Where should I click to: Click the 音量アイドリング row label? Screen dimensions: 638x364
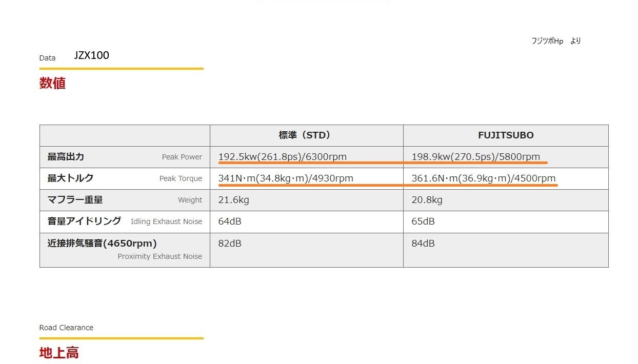[84, 221]
